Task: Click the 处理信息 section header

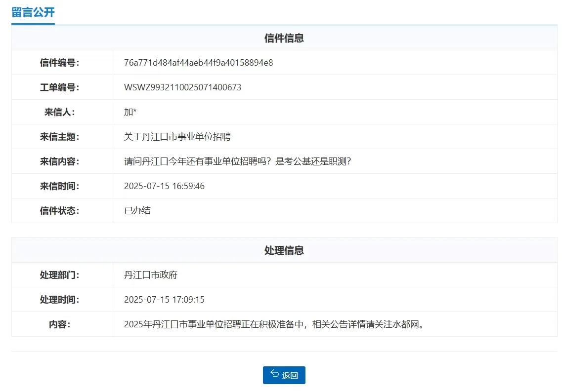Action: click(284, 250)
